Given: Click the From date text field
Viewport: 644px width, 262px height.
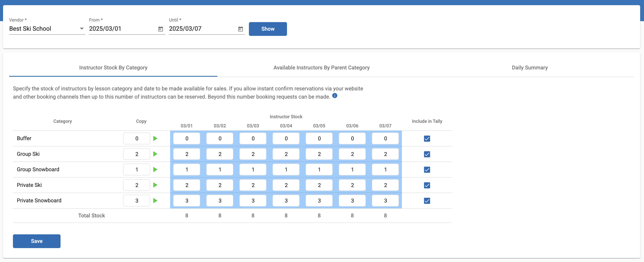Looking at the screenshot, I should [x=123, y=29].
